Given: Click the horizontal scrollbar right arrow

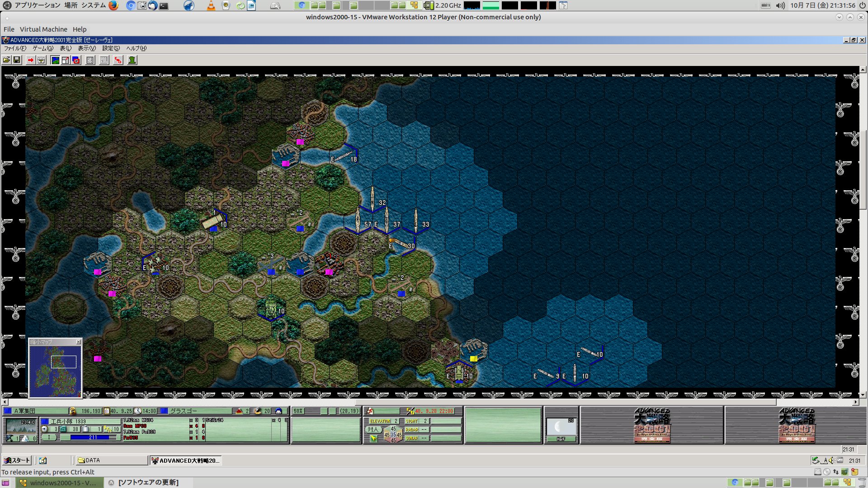Looking at the screenshot, I should coord(855,402).
